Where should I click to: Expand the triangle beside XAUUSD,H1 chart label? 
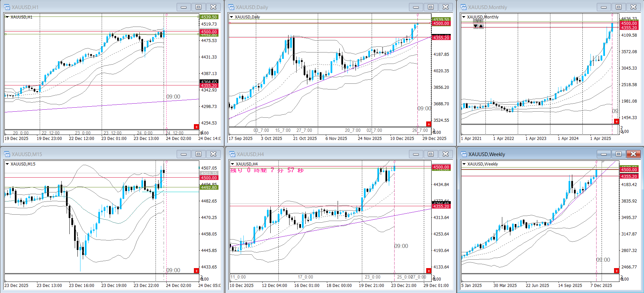(7, 17)
